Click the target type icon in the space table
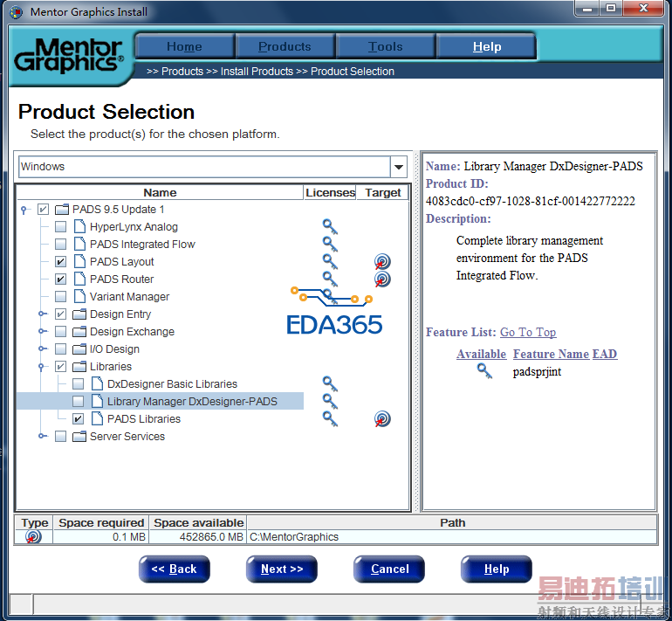The width and height of the screenshot is (672, 621). click(x=33, y=536)
